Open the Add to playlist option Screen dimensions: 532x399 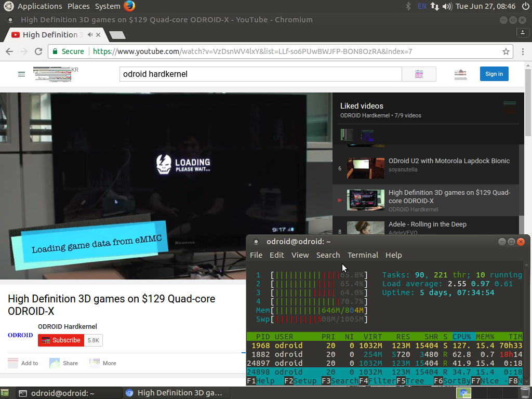coord(23,363)
